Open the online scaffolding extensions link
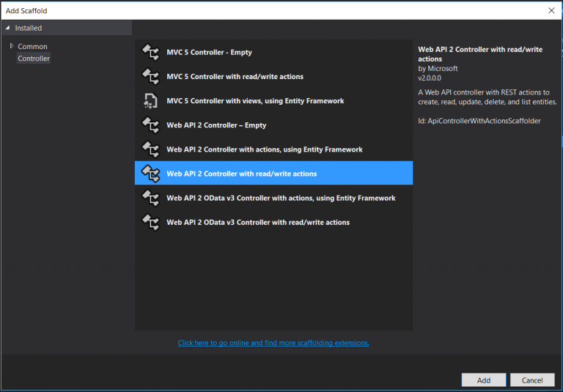The height and width of the screenshot is (392, 563). [x=273, y=343]
